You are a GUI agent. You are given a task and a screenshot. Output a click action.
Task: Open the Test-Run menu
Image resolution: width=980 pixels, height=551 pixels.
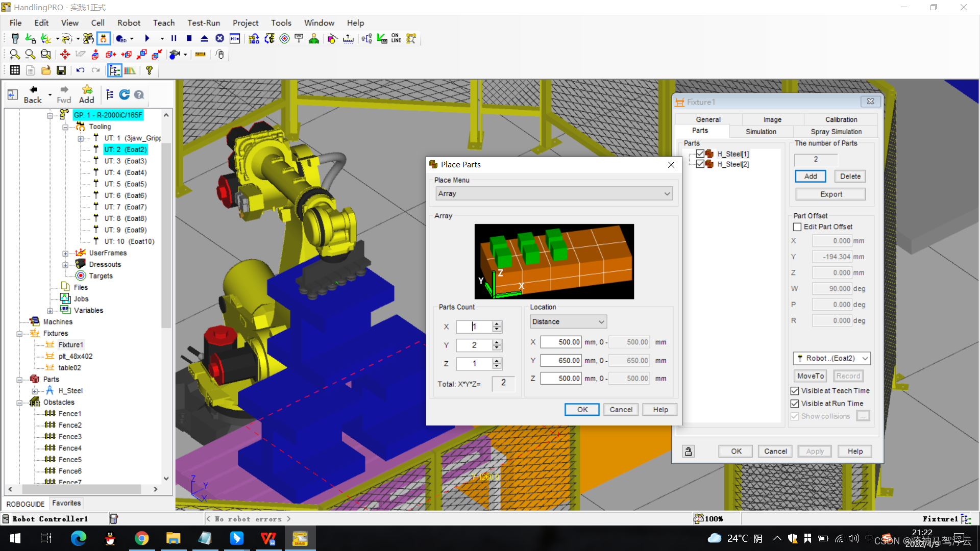(x=203, y=23)
